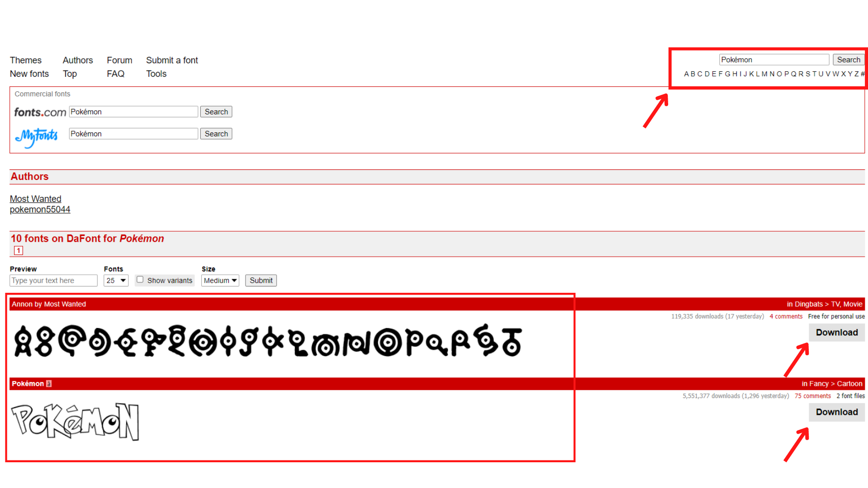The image size is (868, 488).
Task: Navigate to the Themes menu
Action: 26,60
